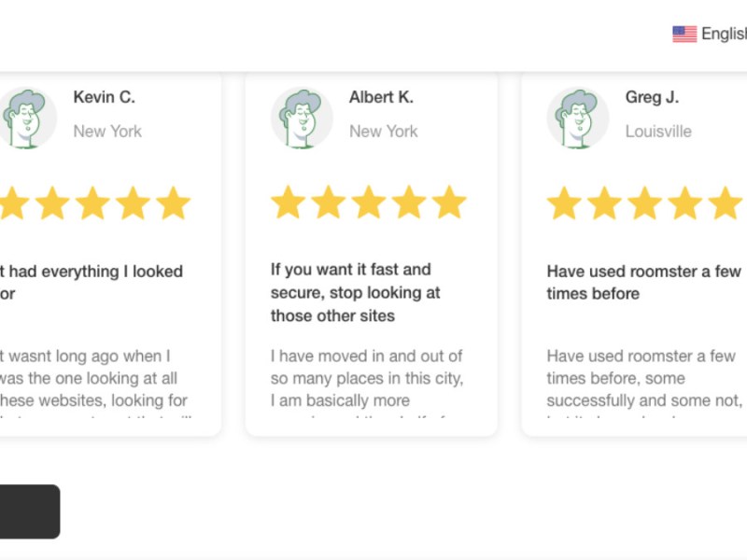Click Greg J.'s Louisville location text
The height and width of the screenshot is (560, 747).
coord(658,132)
